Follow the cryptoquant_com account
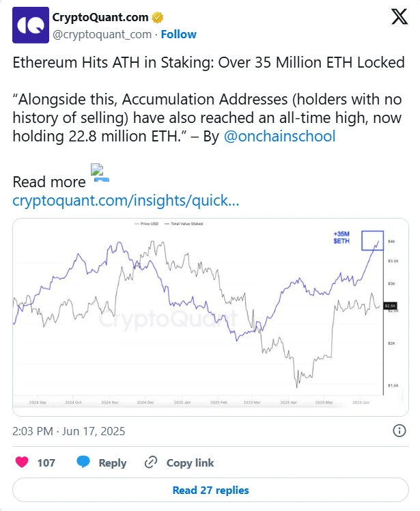 pos(179,34)
